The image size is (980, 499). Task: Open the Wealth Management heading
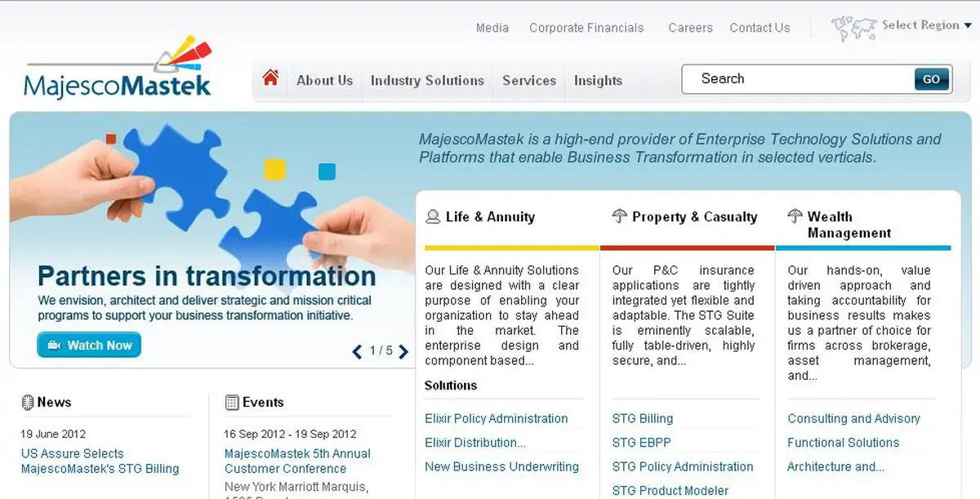(x=849, y=225)
